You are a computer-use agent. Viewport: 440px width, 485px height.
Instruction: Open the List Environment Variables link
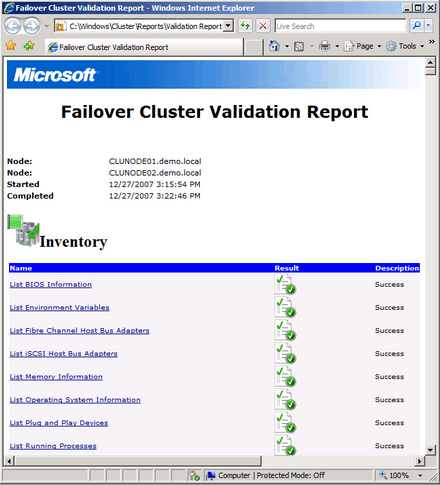pos(59,308)
